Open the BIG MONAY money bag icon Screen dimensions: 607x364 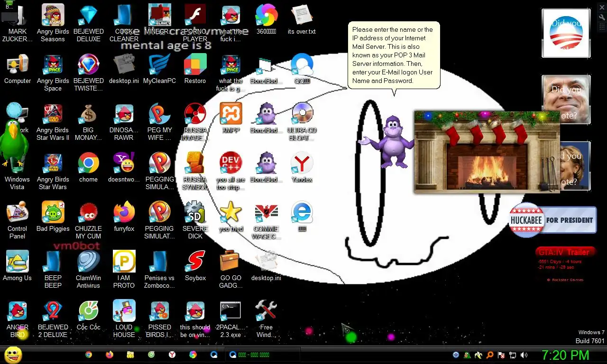89,122
